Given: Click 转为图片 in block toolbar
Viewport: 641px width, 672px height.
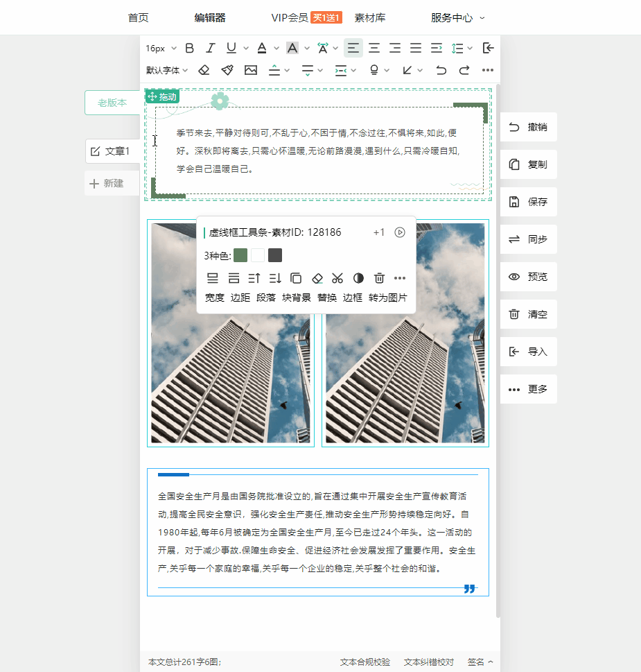Looking at the screenshot, I should 388,298.
